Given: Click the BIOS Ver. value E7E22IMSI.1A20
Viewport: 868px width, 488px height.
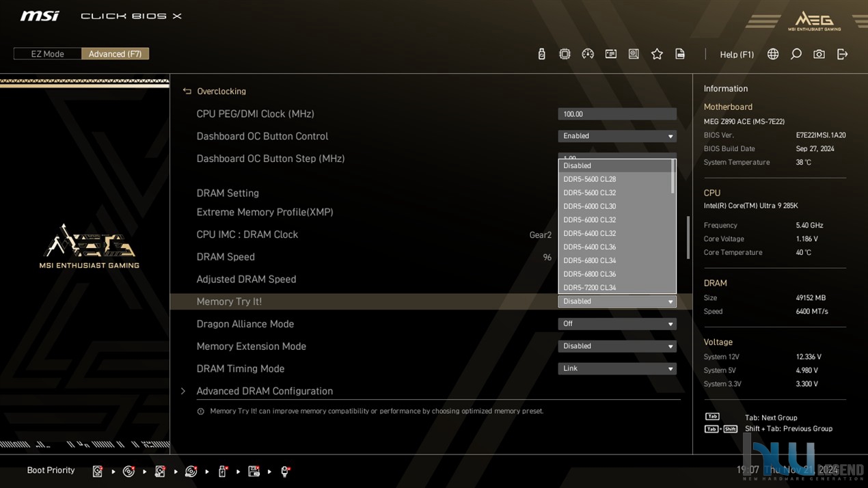Looking at the screenshot, I should tap(821, 135).
